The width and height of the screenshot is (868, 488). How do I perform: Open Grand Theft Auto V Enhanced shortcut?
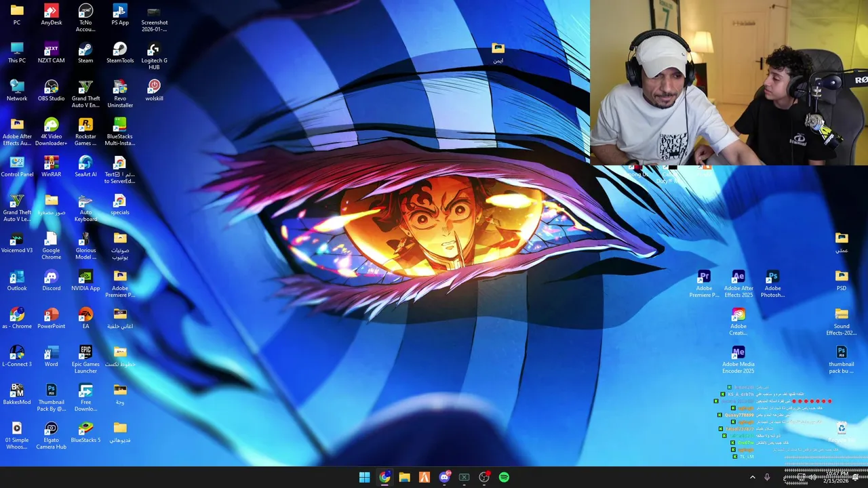click(85, 94)
